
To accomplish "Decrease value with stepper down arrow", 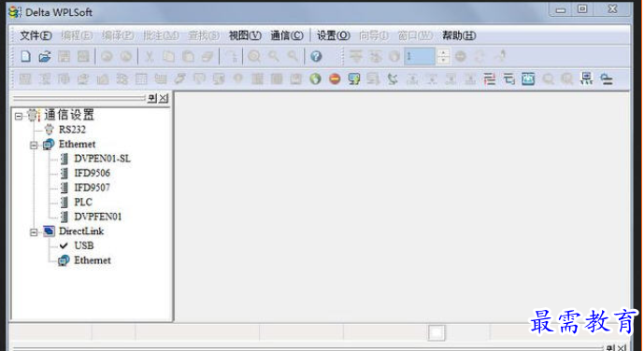I will (x=443, y=60).
